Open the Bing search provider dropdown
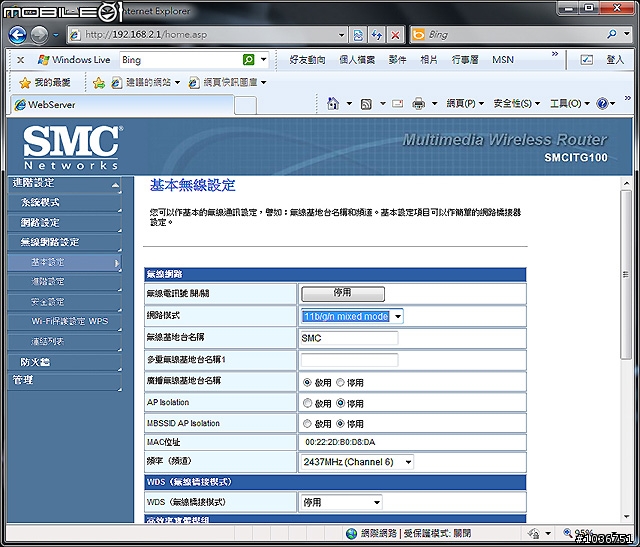Image resolution: width=640 pixels, height=547 pixels. point(627,34)
